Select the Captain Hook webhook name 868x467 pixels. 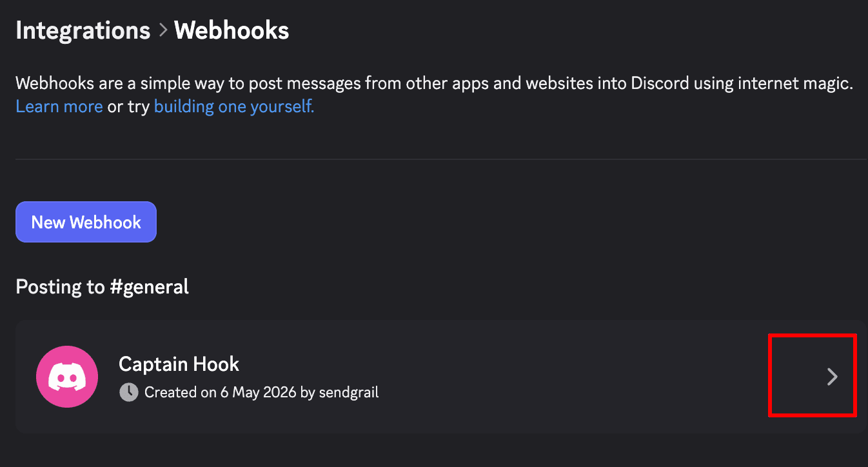179,364
